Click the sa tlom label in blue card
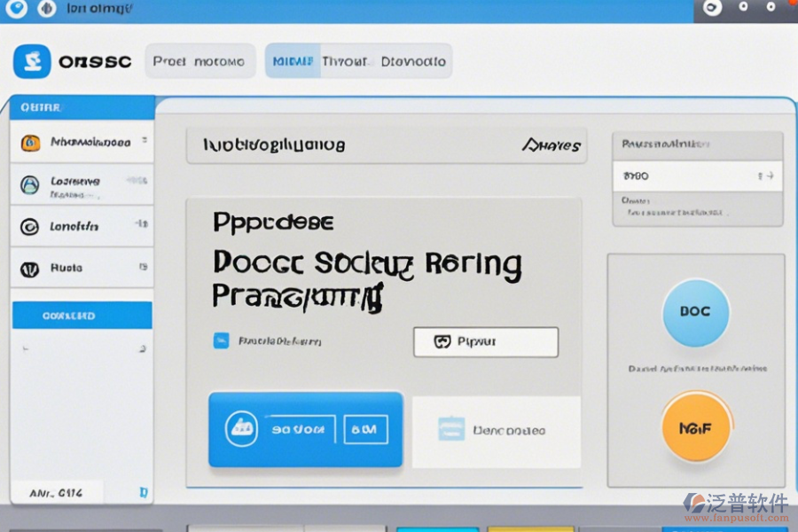 (298, 430)
